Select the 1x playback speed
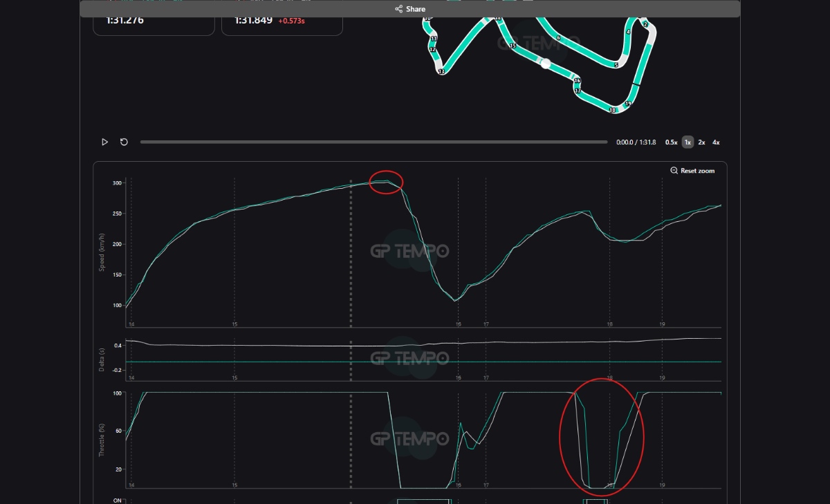 pyautogui.click(x=688, y=142)
